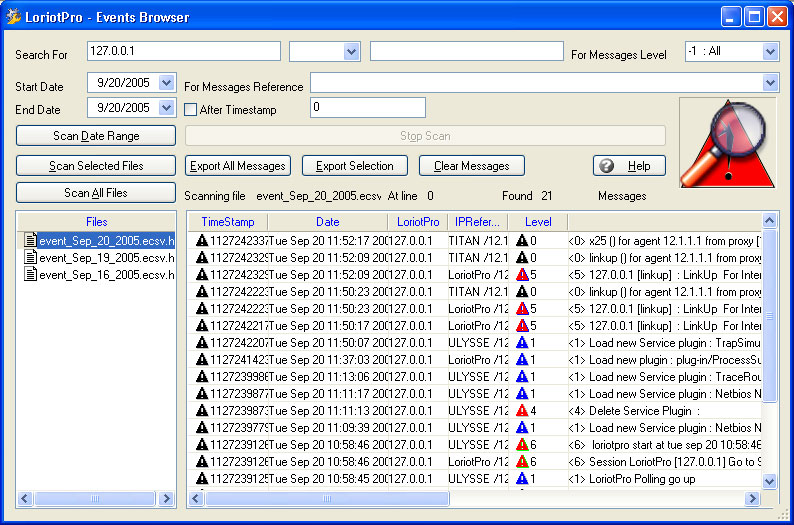
Task: Click Scan All Files button
Action: click(96, 193)
